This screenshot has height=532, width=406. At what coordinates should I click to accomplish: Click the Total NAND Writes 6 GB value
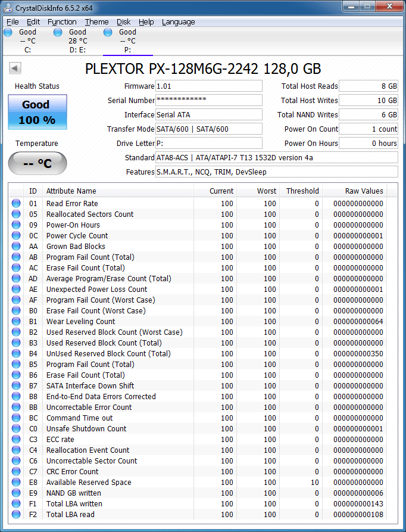[368, 114]
